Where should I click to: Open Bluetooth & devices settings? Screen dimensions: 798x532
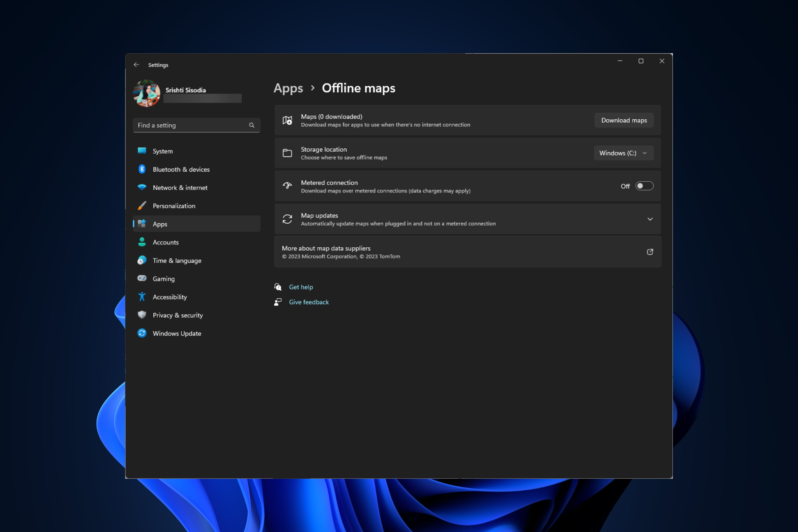click(x=142, y=169)
